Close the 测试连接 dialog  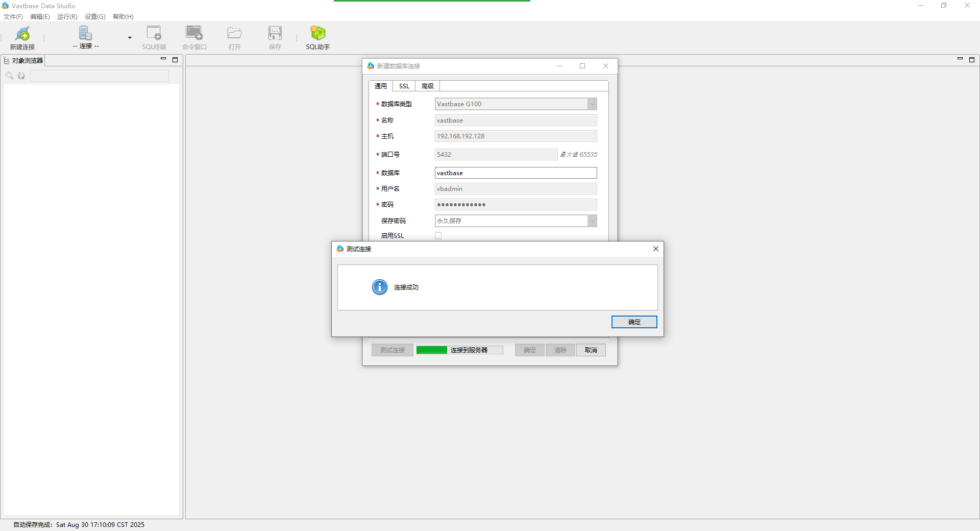click(656, 249)
